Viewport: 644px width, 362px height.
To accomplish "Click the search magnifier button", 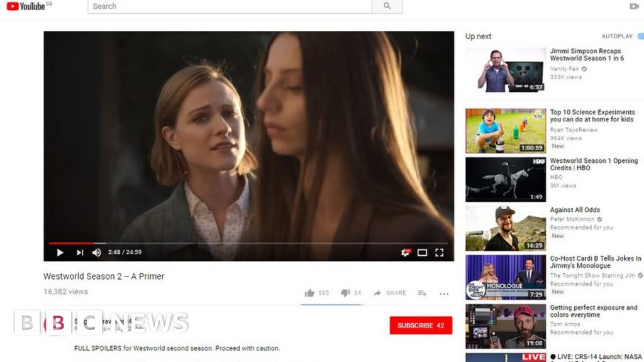I will tap(387, 6).
